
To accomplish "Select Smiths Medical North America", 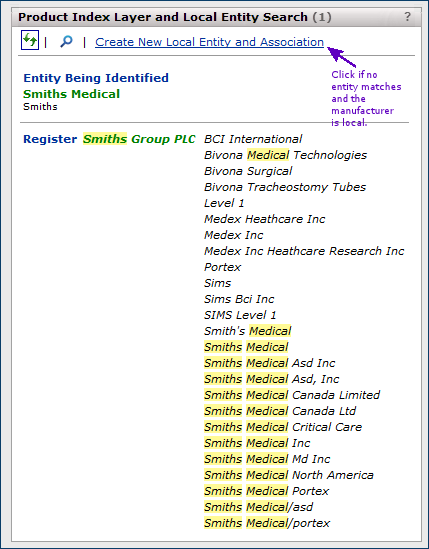I will 289,475.
